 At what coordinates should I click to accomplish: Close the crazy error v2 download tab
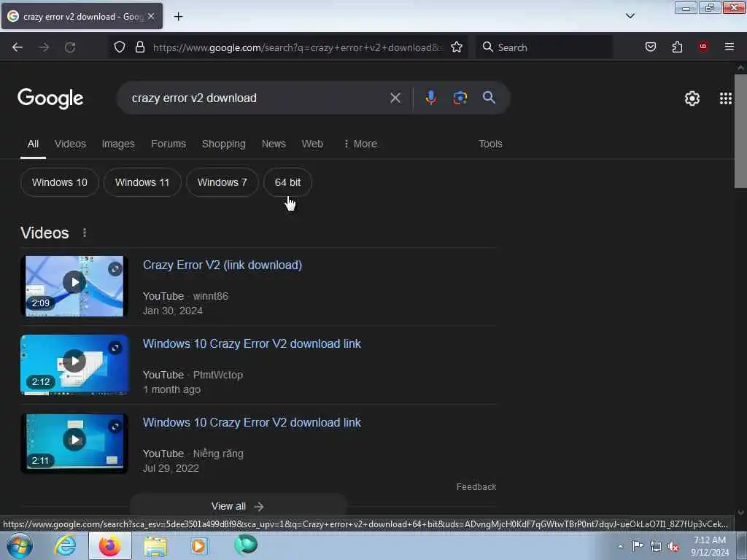[x=151, y=16]
